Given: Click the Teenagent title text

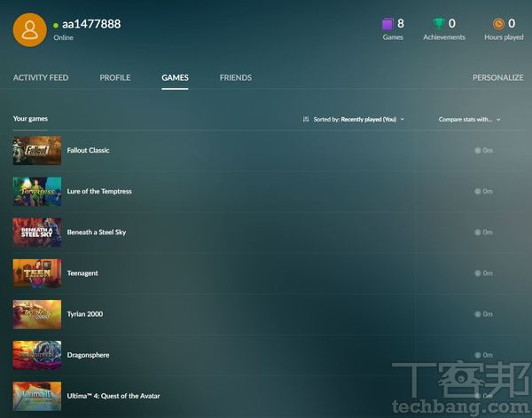Looking at the screenshot, I should point(82,273).
